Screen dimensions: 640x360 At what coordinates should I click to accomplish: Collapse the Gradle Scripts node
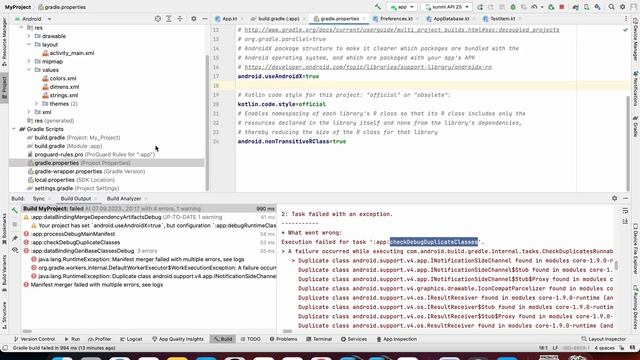[14, 129]
